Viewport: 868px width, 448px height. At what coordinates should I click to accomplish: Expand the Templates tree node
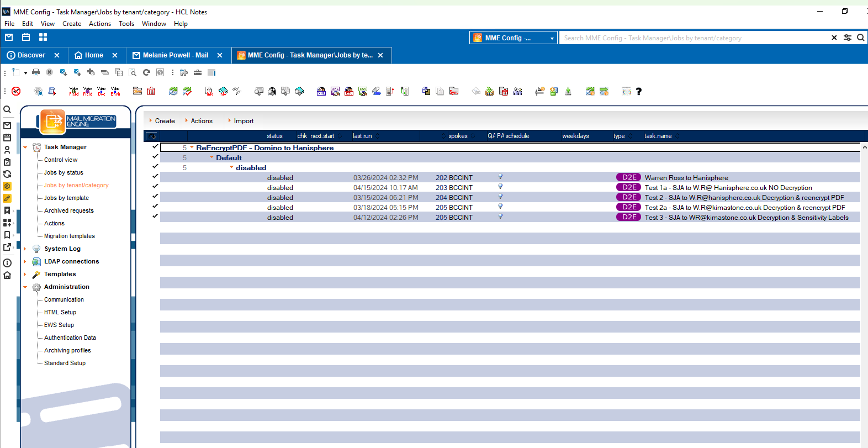coord(25,275)
